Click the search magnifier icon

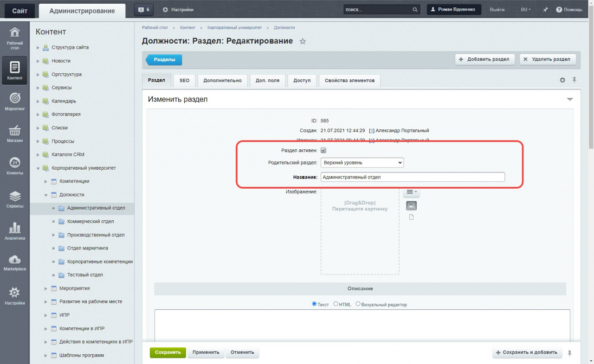[x=415, y=10]
